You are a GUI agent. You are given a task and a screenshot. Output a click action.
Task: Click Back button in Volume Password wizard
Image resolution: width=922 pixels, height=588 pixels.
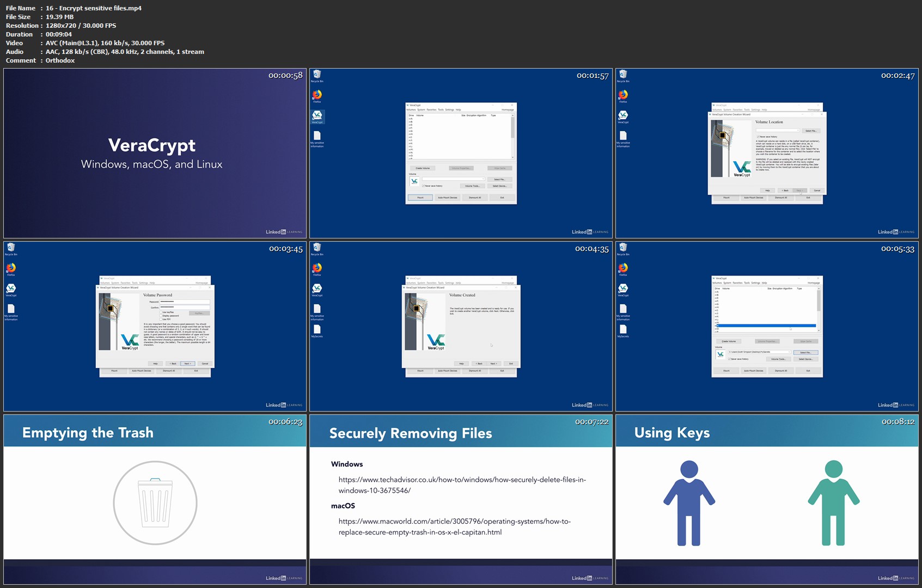tap(173, 364)
